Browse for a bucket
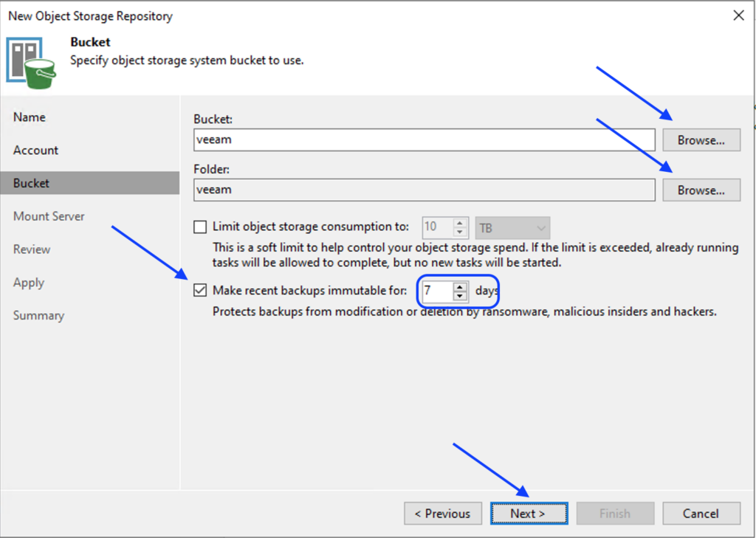Image resolution: width=756 pixels, height=538 pixels. [701, 140]
